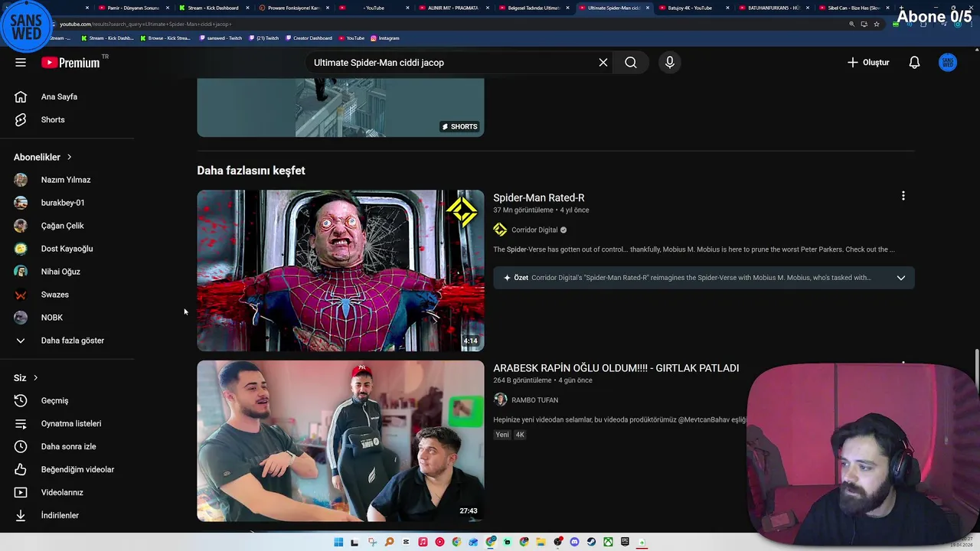
Task: Open File Explorer from the taskbar
Action: click(x=541, y=543)
